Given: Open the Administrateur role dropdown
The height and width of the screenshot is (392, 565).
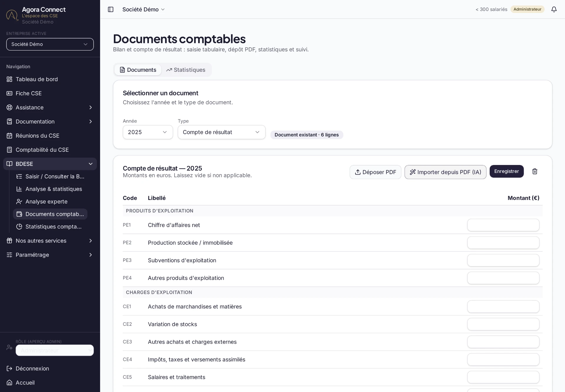Looking at the screenshot, I should pos(55,350).
